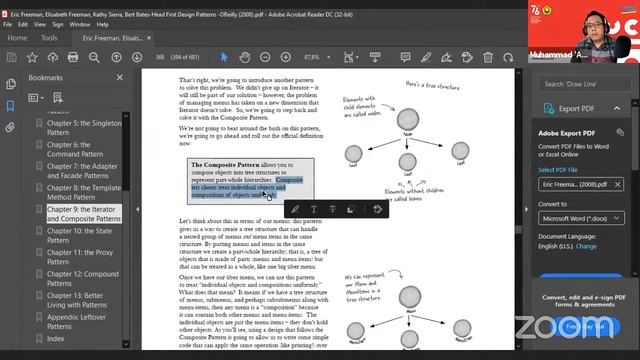
Task: Open the zoom percentage dropdown
Action: [x=329, y=58]
